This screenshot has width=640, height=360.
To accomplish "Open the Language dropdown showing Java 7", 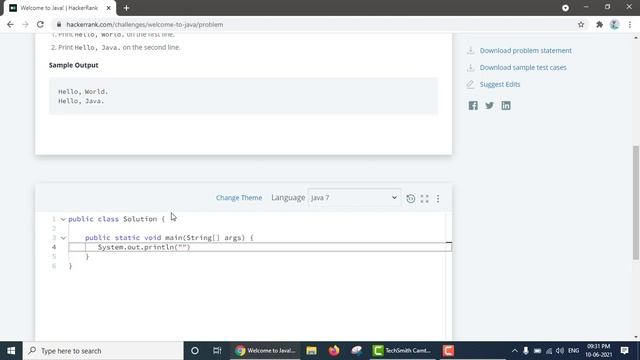I will (x=354, y=198).
